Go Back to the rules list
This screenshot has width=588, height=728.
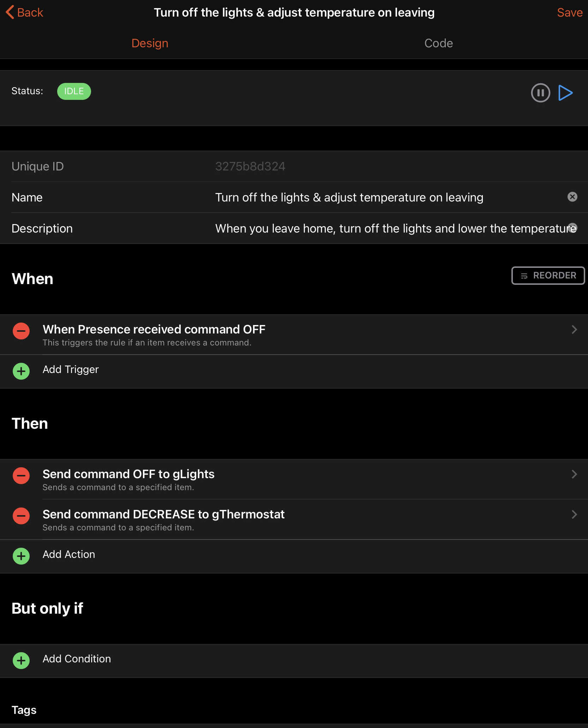pos(24,12)
